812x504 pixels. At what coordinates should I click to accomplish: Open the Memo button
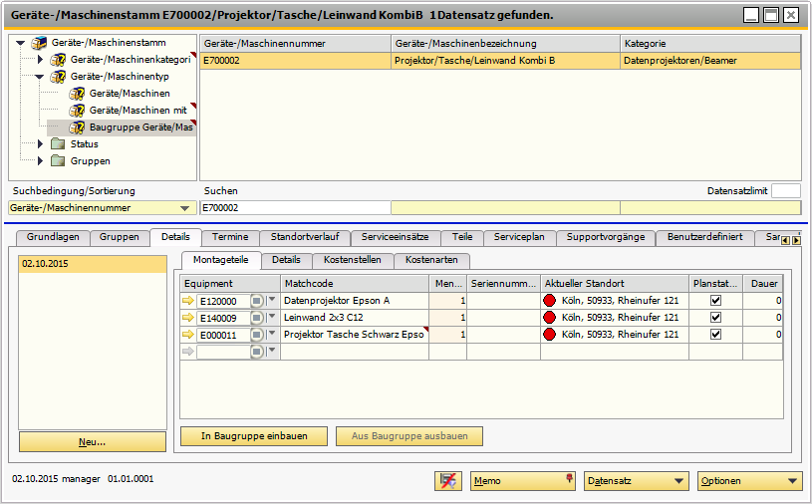[523, 481]
